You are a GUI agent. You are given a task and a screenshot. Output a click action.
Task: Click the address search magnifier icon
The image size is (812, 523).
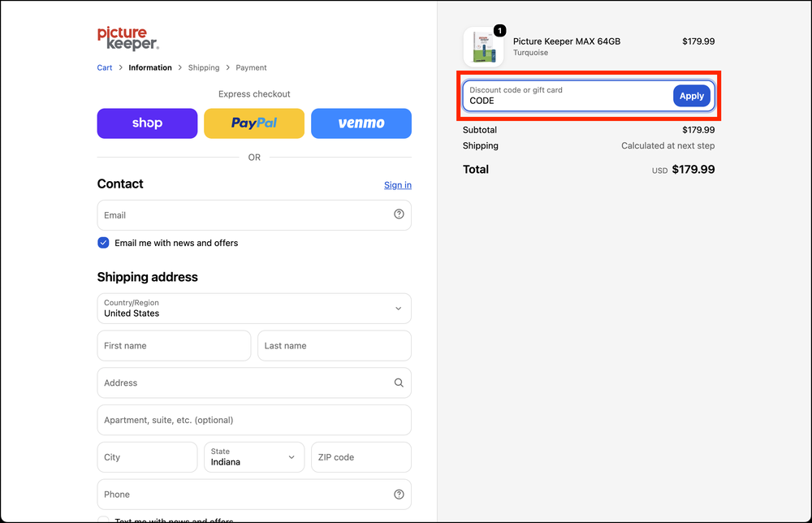click(x=399, y=383)
